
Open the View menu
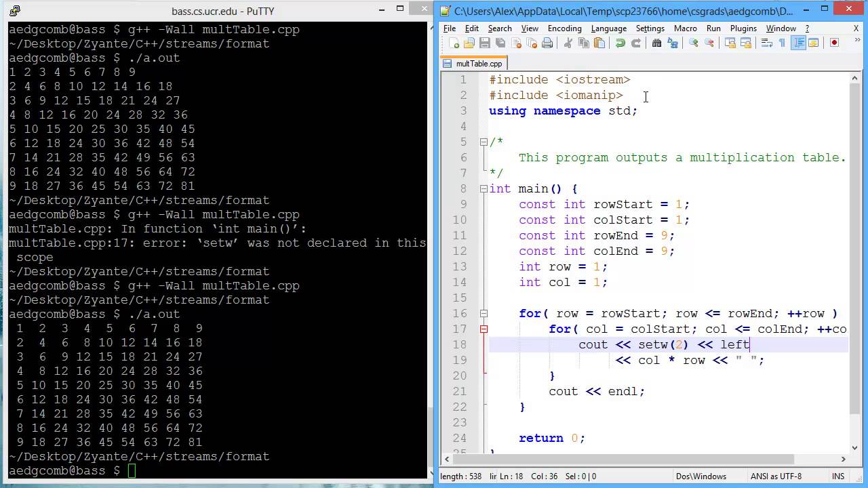click(x=530, y=28)
